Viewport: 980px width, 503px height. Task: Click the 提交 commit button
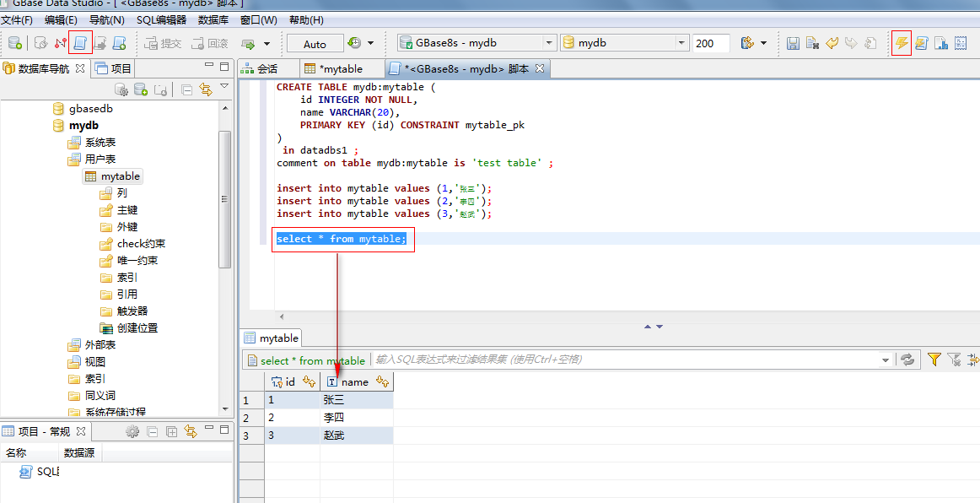163,44
